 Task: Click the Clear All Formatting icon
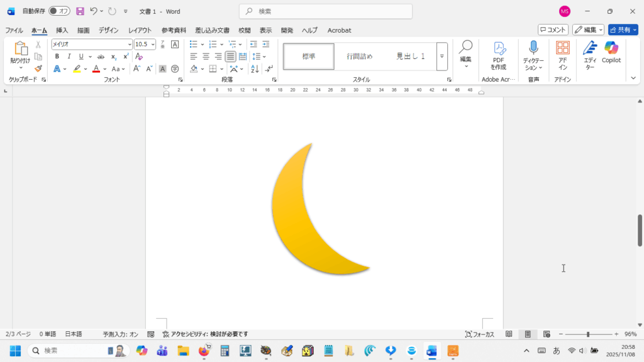pyautogui.click(x=139, y=57)
